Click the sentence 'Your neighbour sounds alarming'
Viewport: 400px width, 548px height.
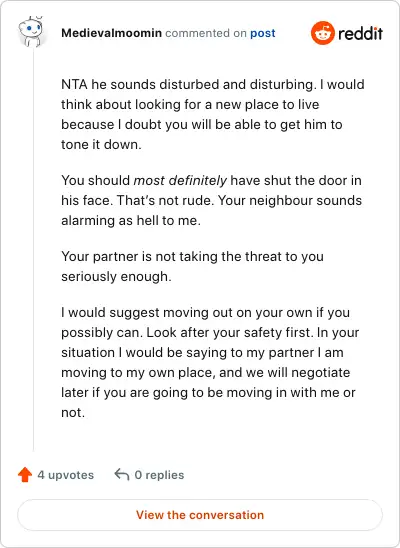tap(211, 210)
